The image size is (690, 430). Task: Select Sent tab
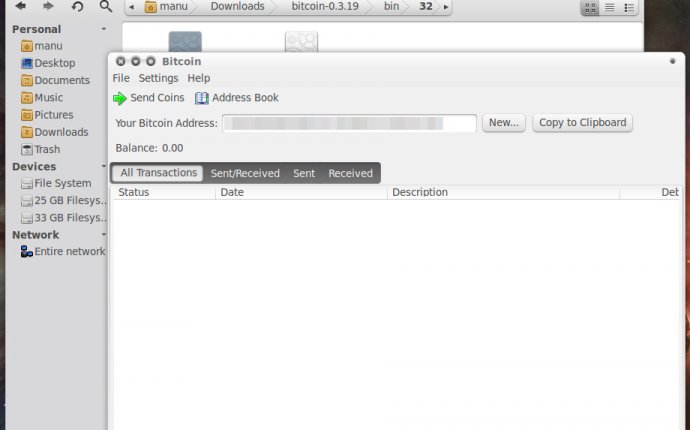[304, 173]
